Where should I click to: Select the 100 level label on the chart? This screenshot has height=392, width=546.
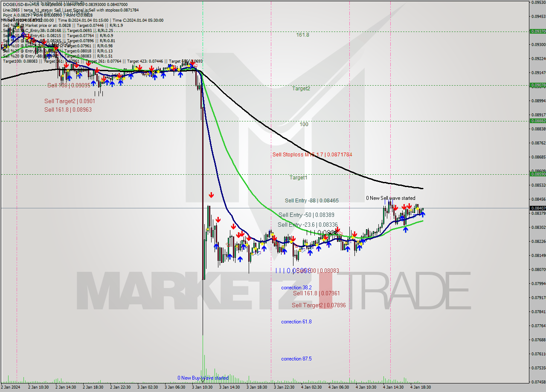click(304, 124)
